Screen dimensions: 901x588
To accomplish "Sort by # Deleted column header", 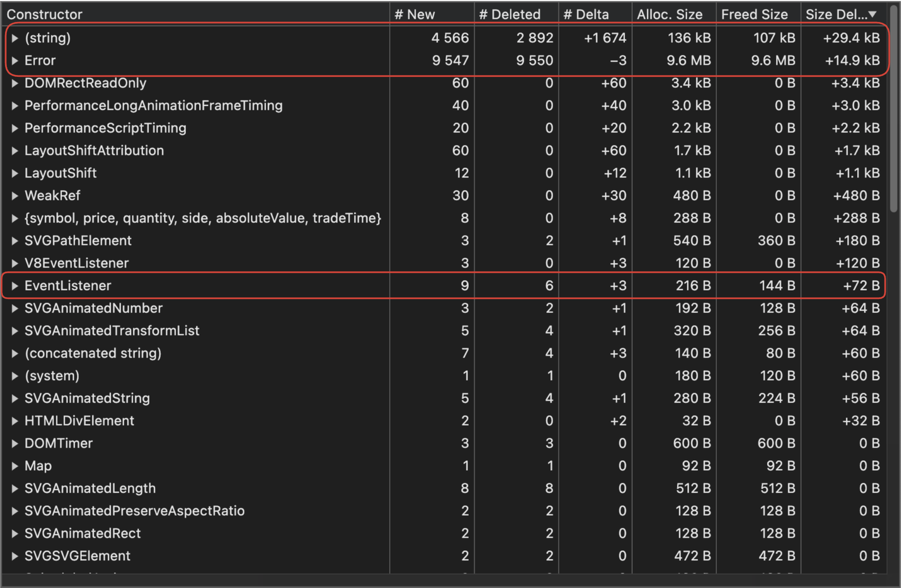I will coord(509,14).
